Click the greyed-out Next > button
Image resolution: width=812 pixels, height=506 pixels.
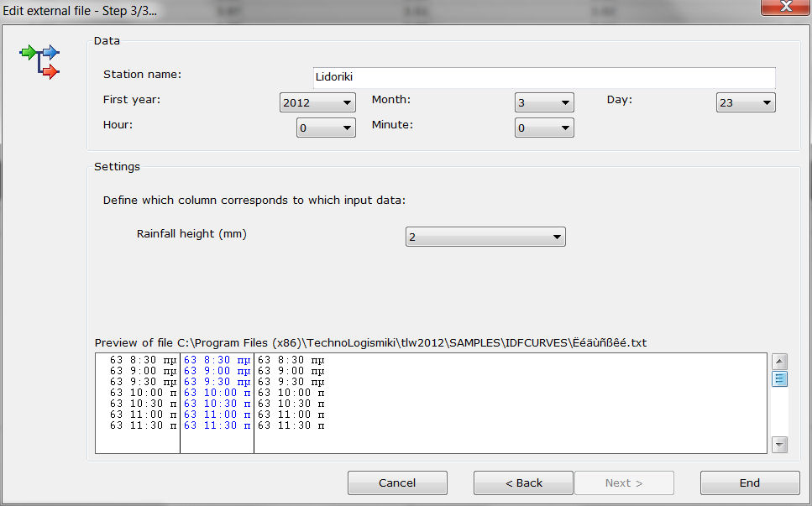pyautogui.click(x=624, y=483)
